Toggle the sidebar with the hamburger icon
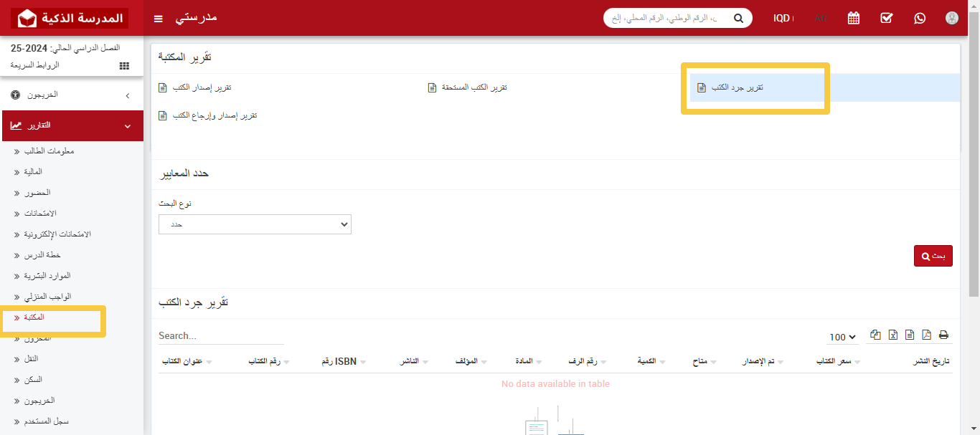 [x=158, y=19]
